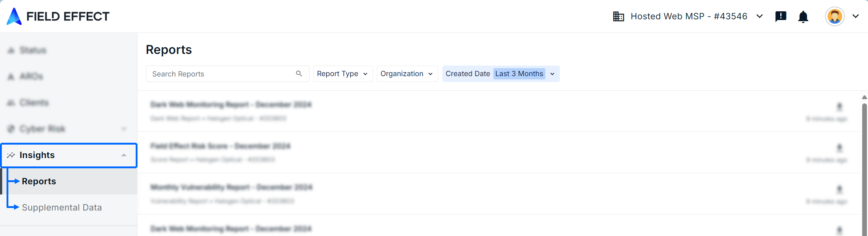The width and height of the screenshot is (868, 236).
Task: Open the feedback alert message icon
Action: click(x=781, y=16)
